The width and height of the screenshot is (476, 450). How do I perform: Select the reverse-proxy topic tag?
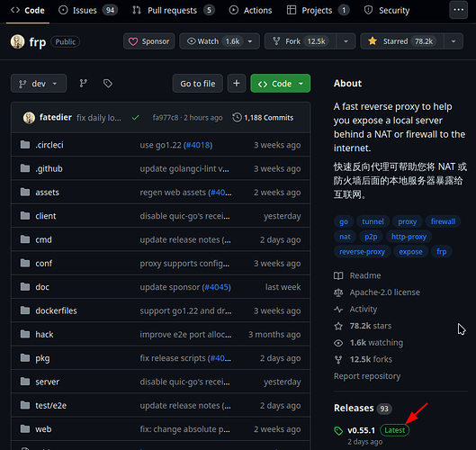(362, 252)
